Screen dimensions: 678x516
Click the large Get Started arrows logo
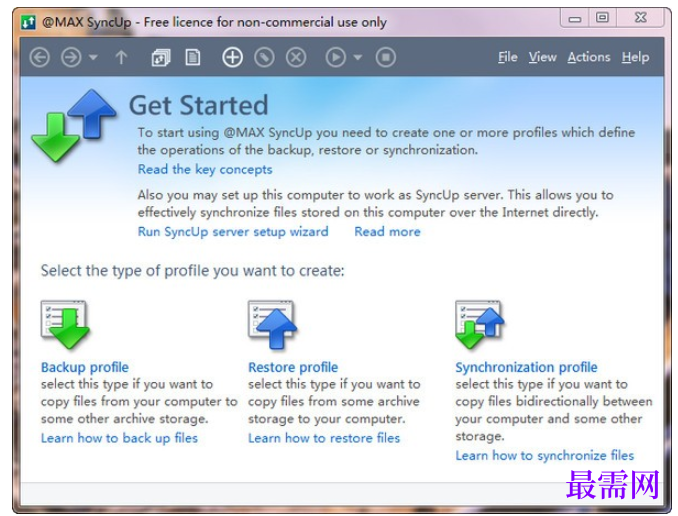[74, 126]
